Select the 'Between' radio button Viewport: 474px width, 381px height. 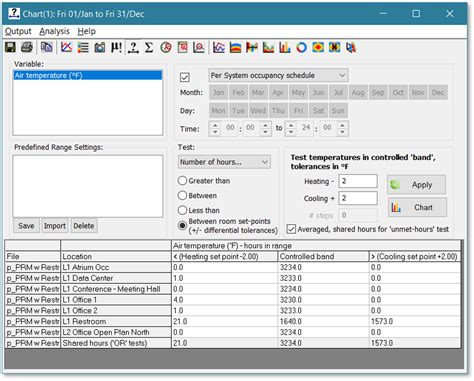[182, 195]
